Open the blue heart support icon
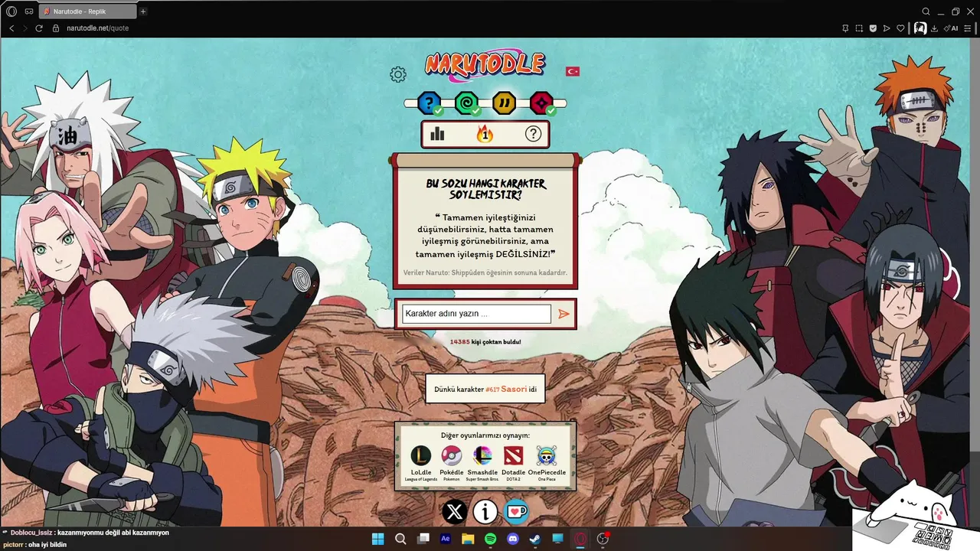 pos(515,511)
